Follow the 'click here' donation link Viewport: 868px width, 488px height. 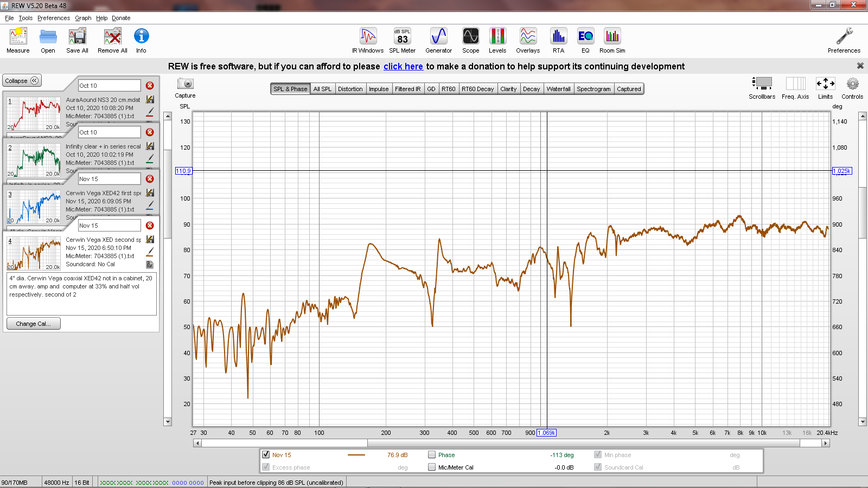coord(403,66)
